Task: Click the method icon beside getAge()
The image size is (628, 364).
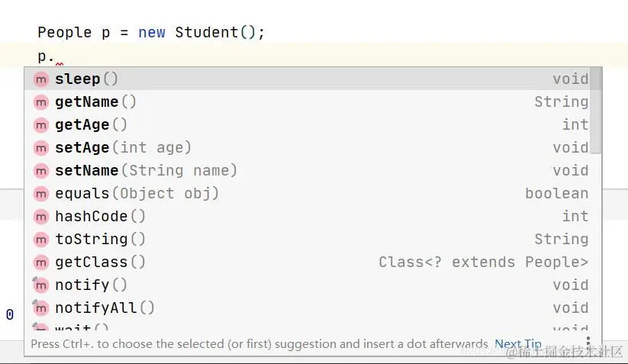Action: tap(41, 125)
